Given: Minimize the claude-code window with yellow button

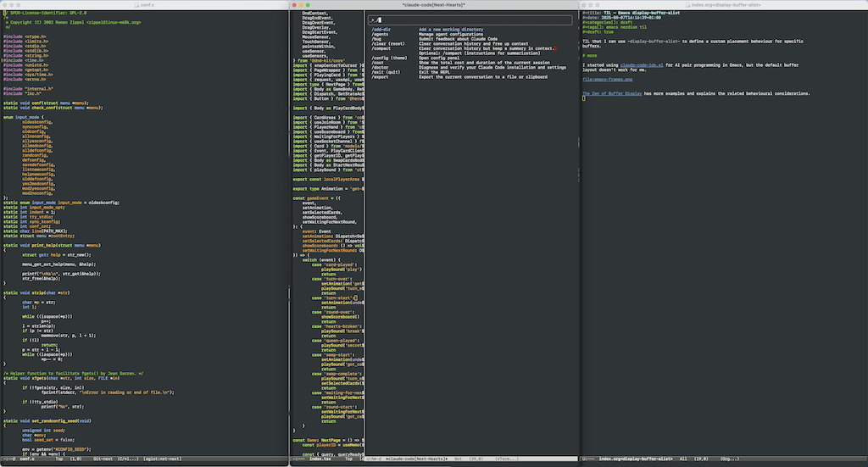Looking at the screenshot, I should [301, 5].
